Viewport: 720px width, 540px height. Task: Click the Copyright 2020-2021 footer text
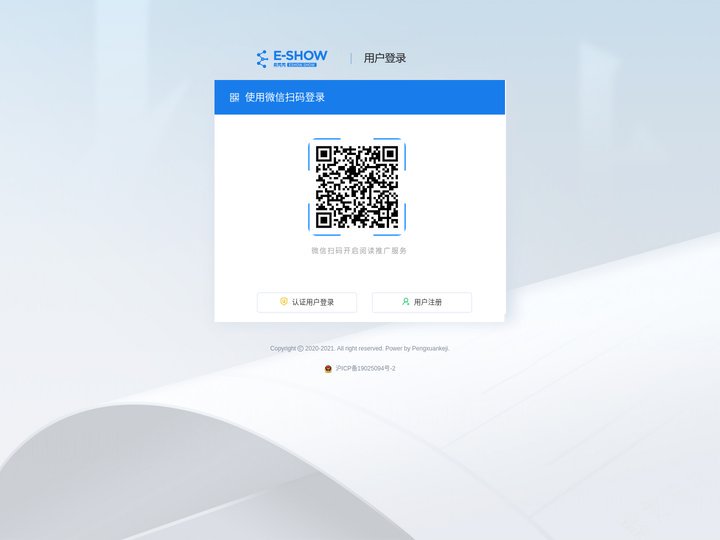(360, 349)
